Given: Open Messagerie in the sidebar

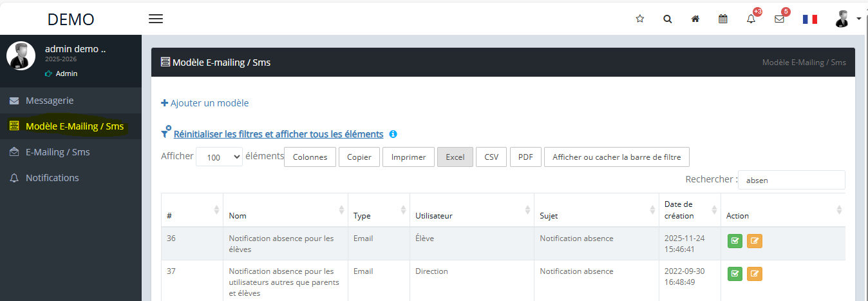Looking at the screenshot, I should (x=50, y=101).
